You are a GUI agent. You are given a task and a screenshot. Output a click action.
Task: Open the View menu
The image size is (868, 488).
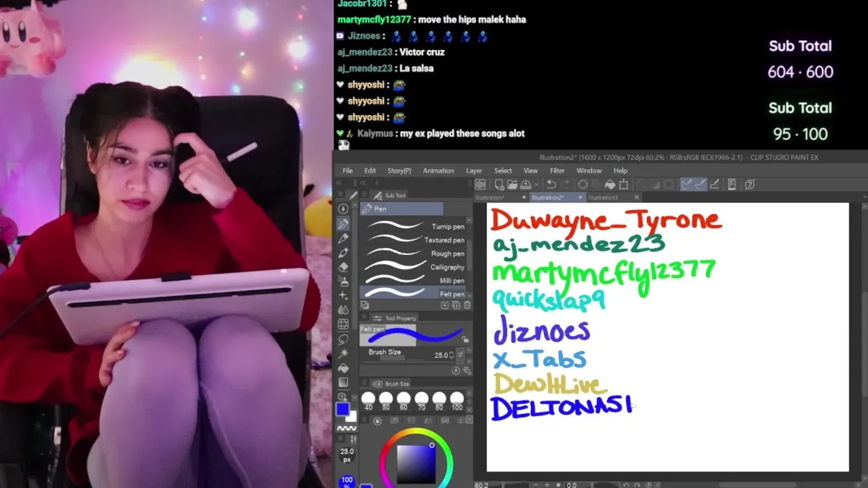[530, 171]
